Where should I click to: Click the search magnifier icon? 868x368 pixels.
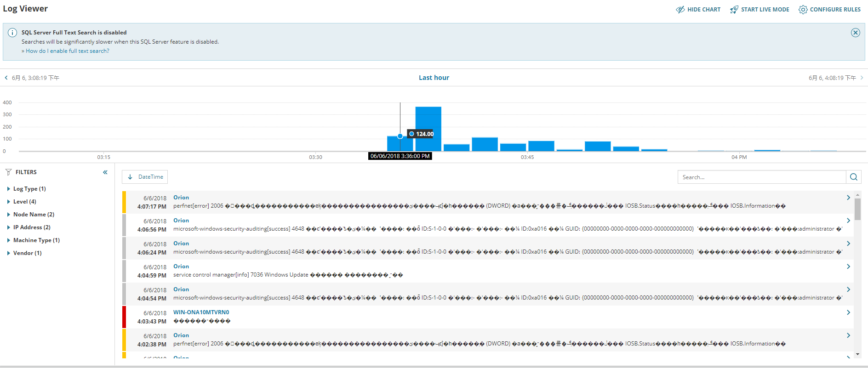pyautogui.click(x=854, y=177)
